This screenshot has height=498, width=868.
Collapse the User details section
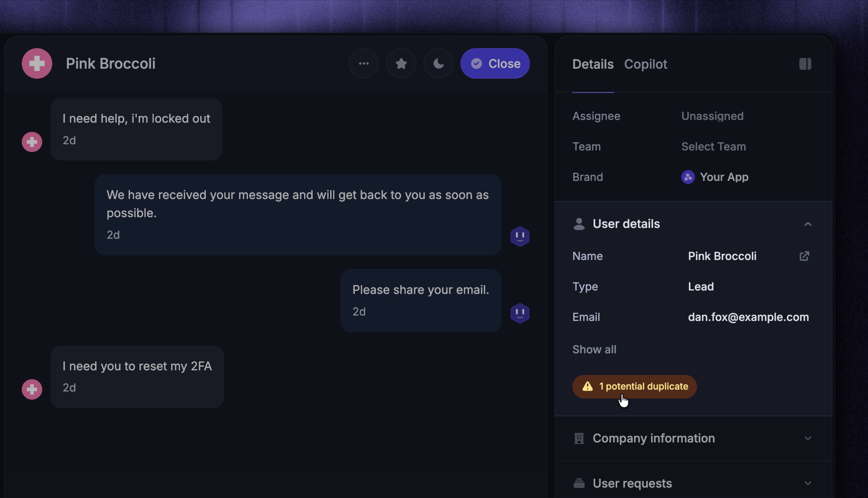[808, 224]
